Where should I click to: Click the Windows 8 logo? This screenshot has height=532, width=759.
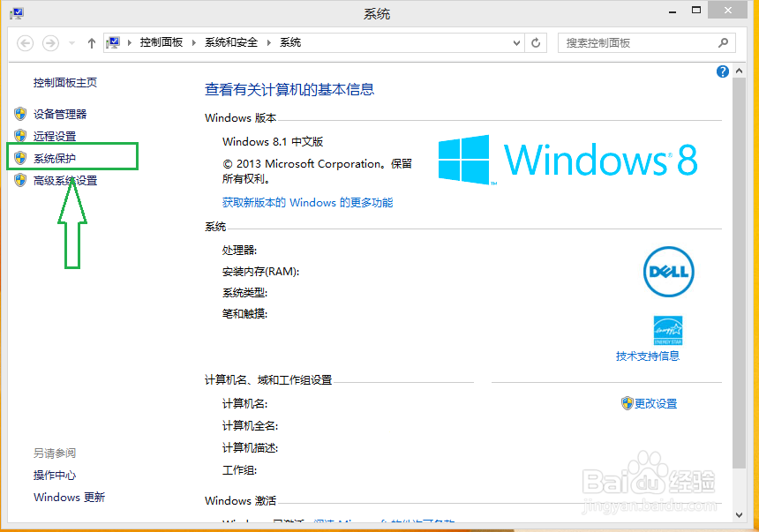click(567, 160)
